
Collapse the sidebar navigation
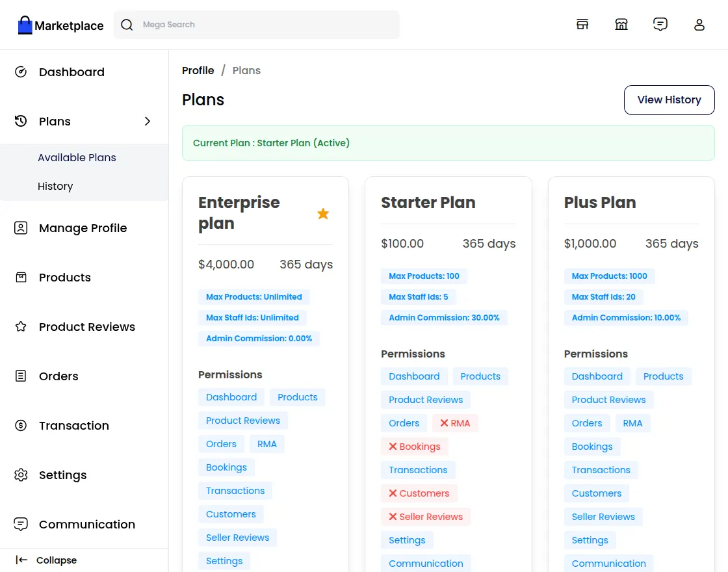[46, 560]
